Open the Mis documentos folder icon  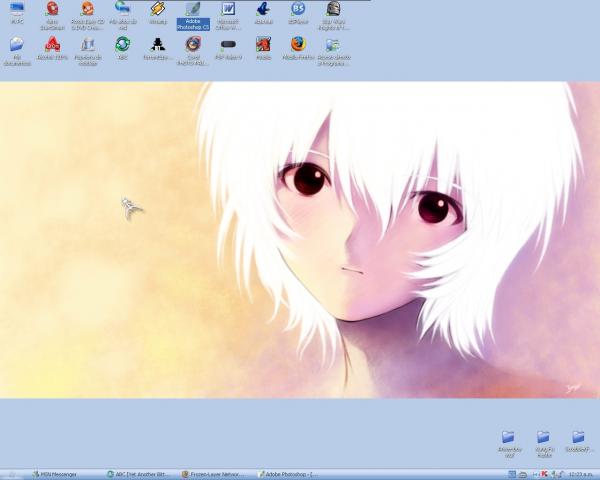tap(17, 51)
